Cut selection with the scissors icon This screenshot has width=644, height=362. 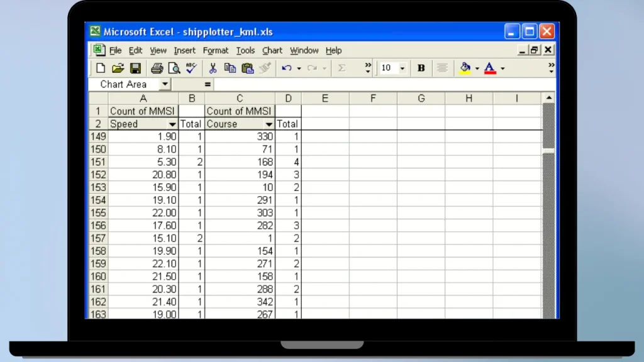tap(213, 68)
